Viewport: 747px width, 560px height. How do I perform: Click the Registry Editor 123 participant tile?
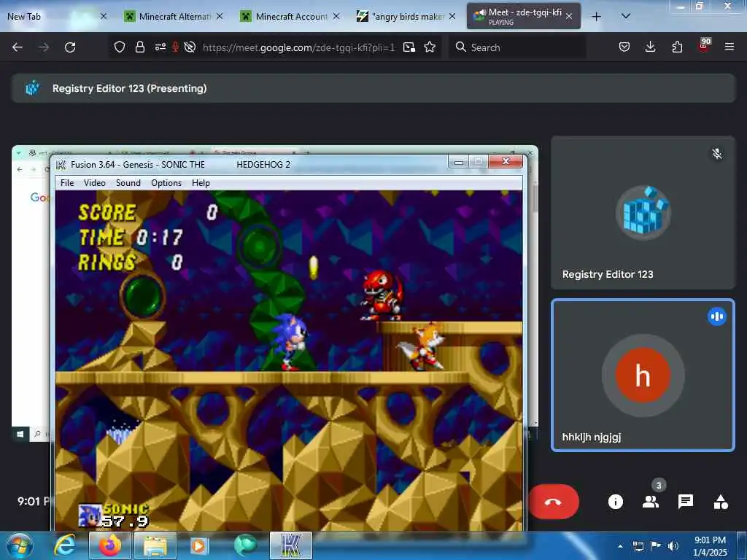(643, 213)
